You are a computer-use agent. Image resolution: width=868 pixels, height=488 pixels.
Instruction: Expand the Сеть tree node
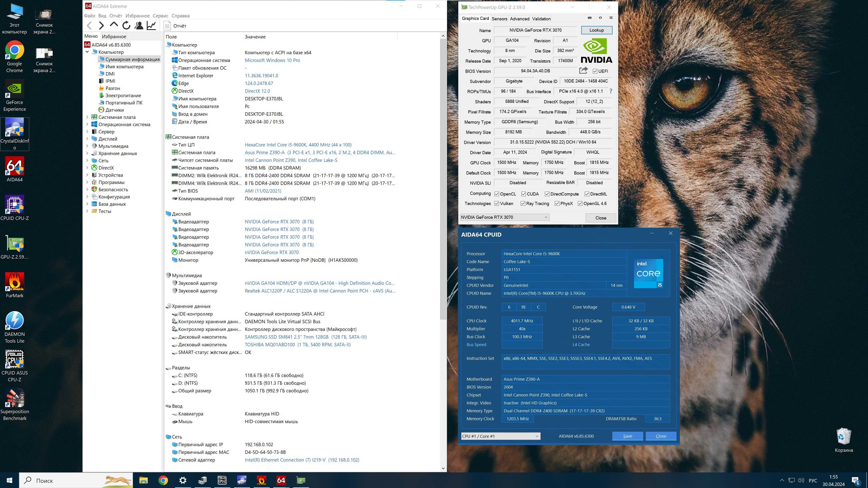point(87,161)
